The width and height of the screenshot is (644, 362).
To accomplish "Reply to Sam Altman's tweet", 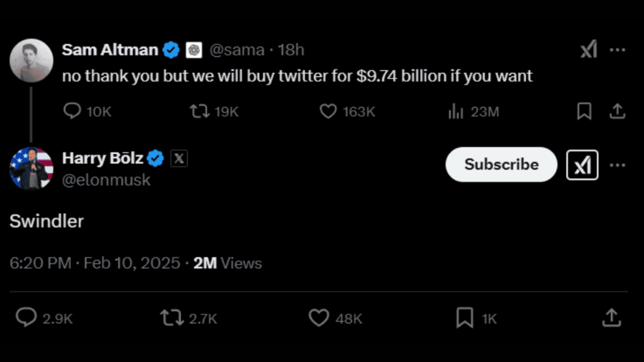I will (x=72, y=111).
